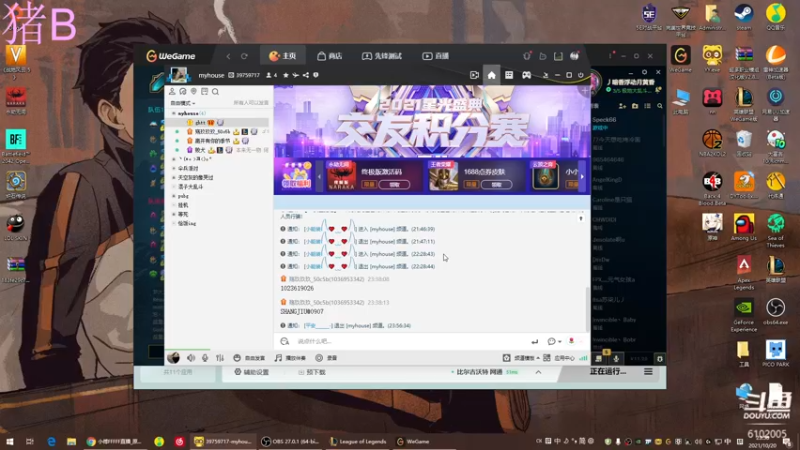Click the power icon in channel toolbar
The image size is (800, 450).
click(581, 75)
